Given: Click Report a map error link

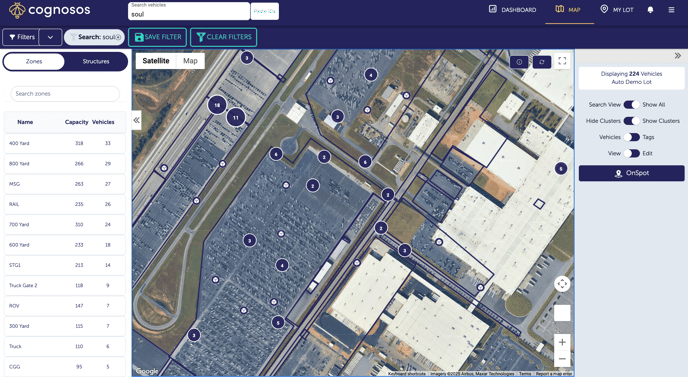Looking at the screenshot, I should click(553, 374).
